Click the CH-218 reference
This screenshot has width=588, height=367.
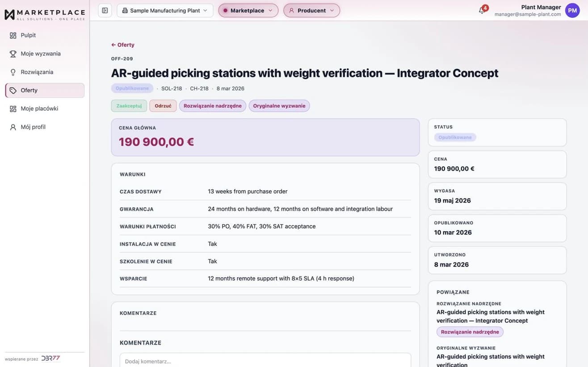199,88
